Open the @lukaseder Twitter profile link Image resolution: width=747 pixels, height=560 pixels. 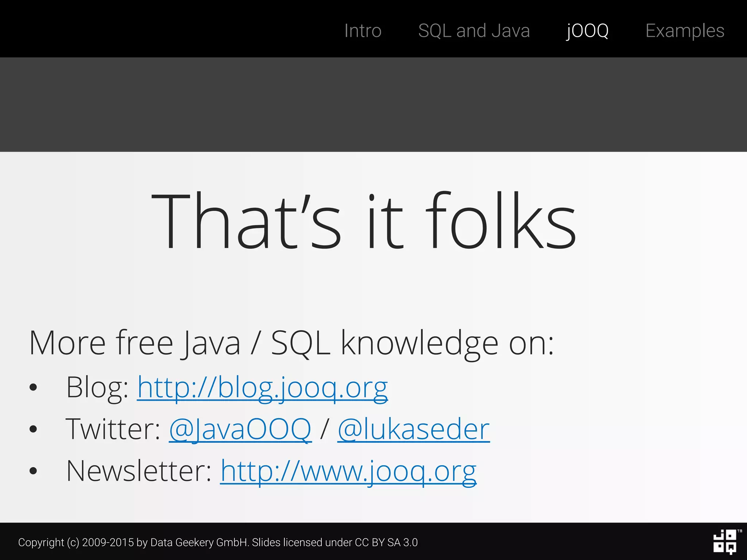[413, 429]
